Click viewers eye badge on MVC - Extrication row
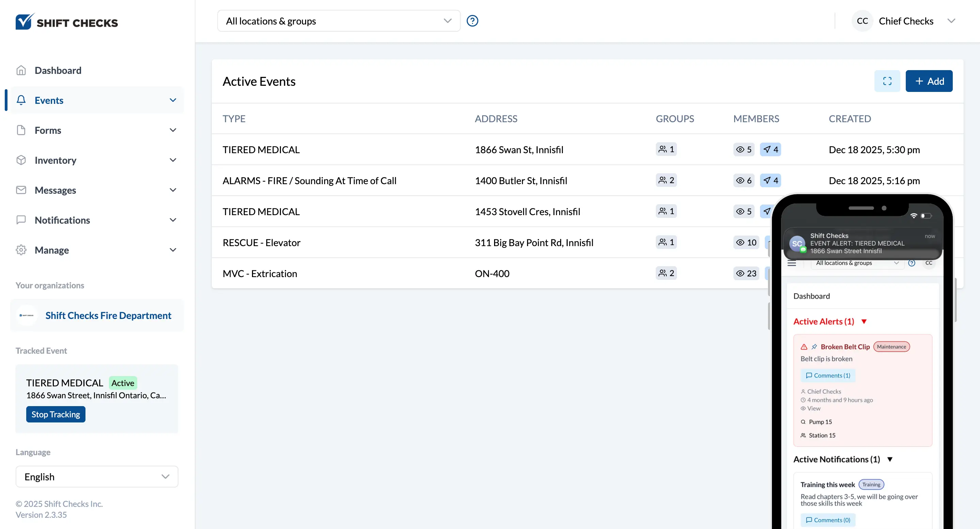 (746, 273)
